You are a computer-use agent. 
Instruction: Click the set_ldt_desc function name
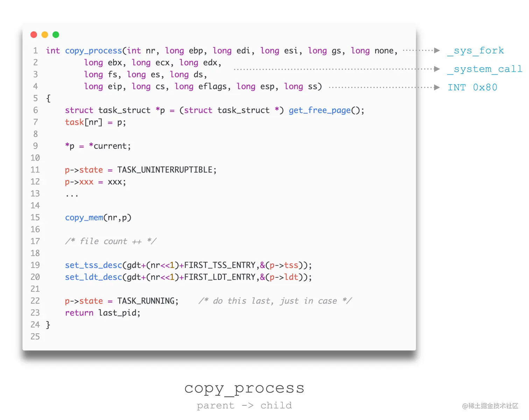click(x=93, y=277)
